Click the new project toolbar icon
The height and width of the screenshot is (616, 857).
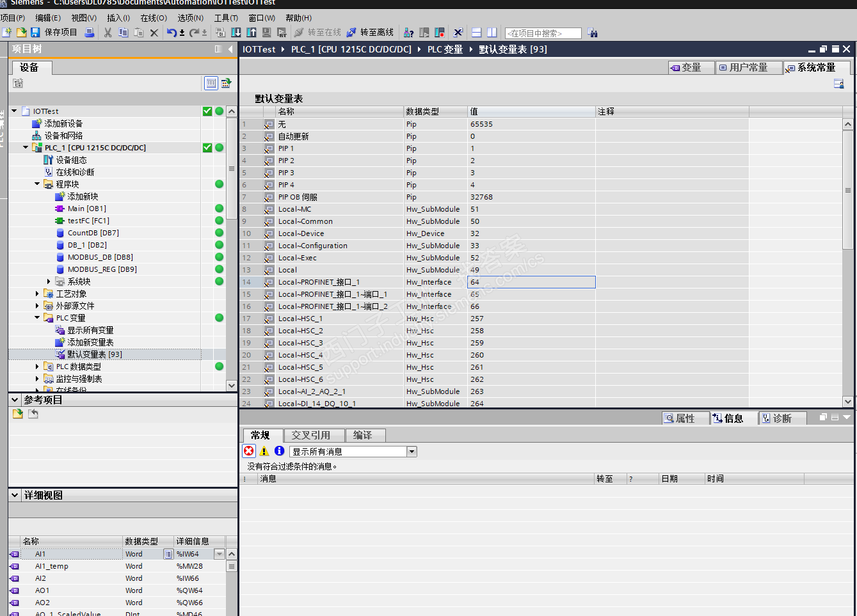pos(7,32)
